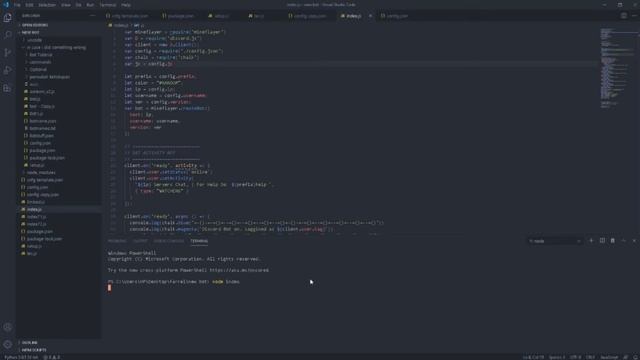640x360 pixels.
Task: Click the Python interpreter in status bar
Action: [21, 357]
